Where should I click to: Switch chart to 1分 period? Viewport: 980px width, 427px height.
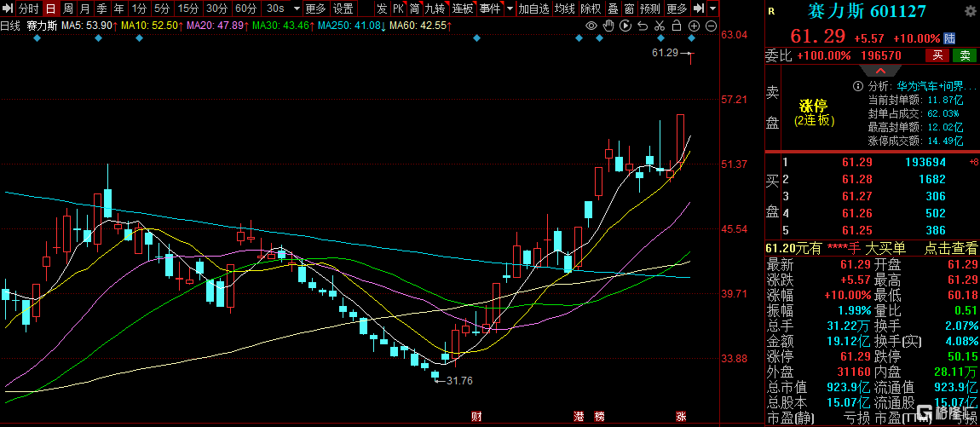(140, 9)
